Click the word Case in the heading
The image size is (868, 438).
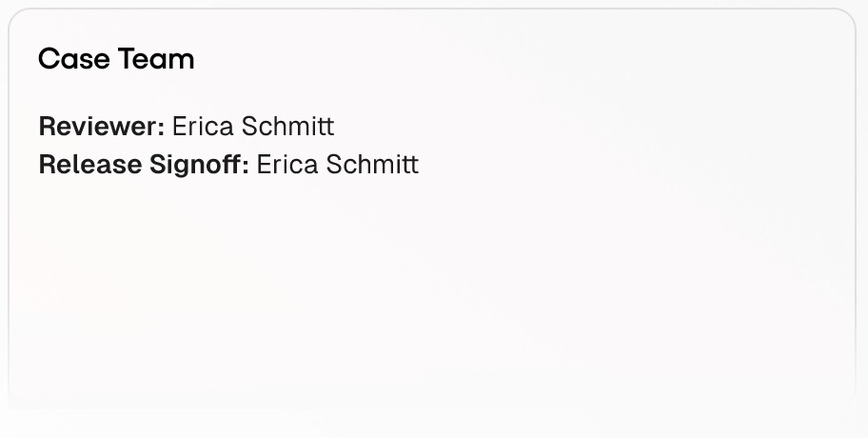coord(73,59)
